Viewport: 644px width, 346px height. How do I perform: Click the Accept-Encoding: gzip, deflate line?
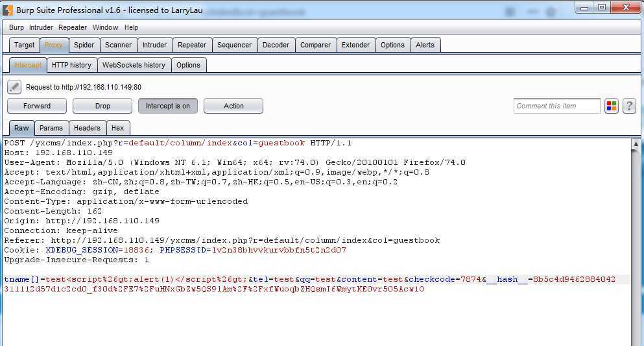[x=81, y=192]
